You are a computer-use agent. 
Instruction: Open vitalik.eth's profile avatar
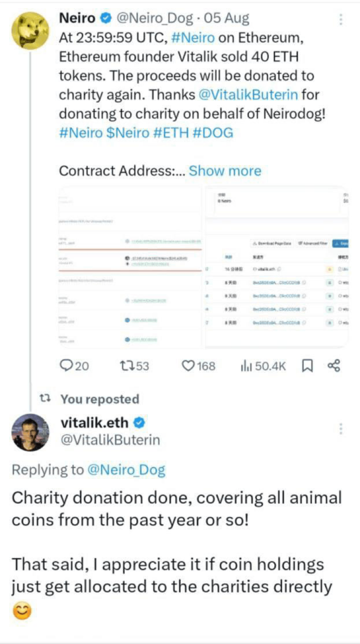[30, 432]
